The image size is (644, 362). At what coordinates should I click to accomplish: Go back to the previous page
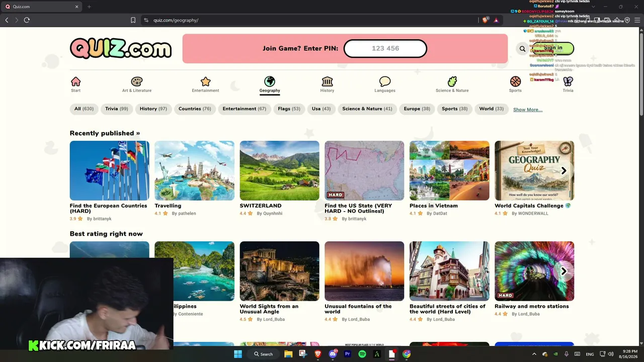point(7,20)
